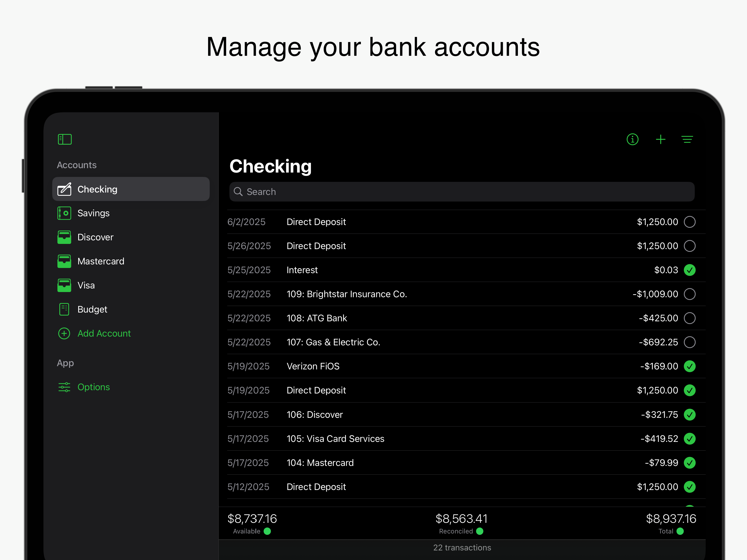Screen dimensions: 747x560
Task: Add a new transaction with plus icon
Action: pos(660,139)
